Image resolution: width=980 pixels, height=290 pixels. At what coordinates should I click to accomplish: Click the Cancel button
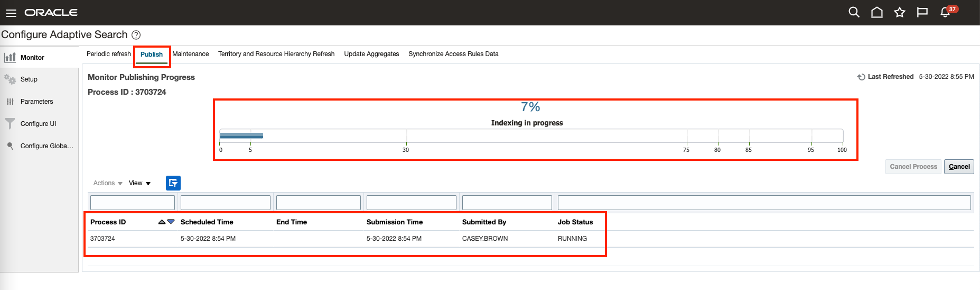coord(959,167)
